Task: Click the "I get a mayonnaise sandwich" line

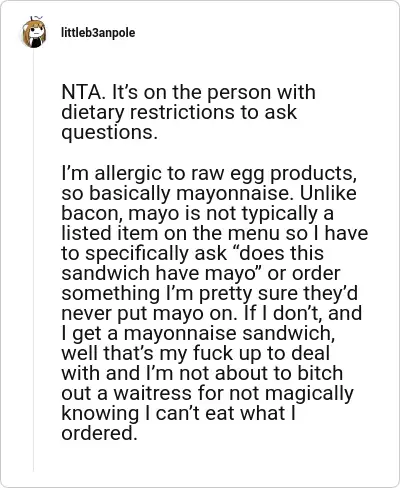Action: point(198,333)
